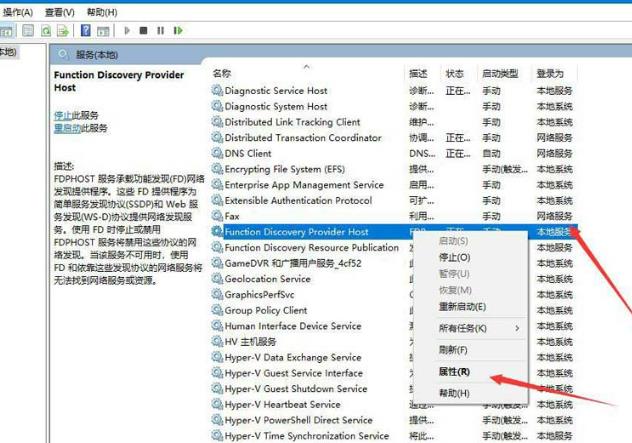
Task: Click gear icon beside Diagnostic Service Host
Action: pyautogui.click(x=217, y=91)
